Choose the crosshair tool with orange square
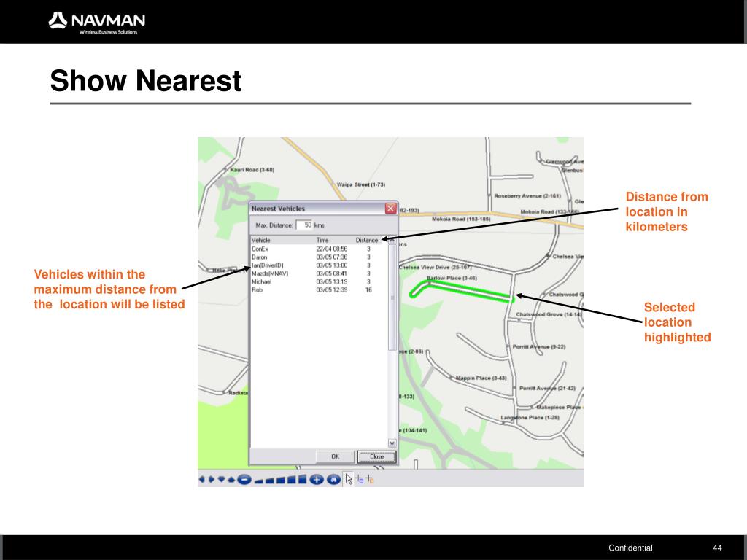This screenshot has width=747, height=560. (x=370, y=480)
